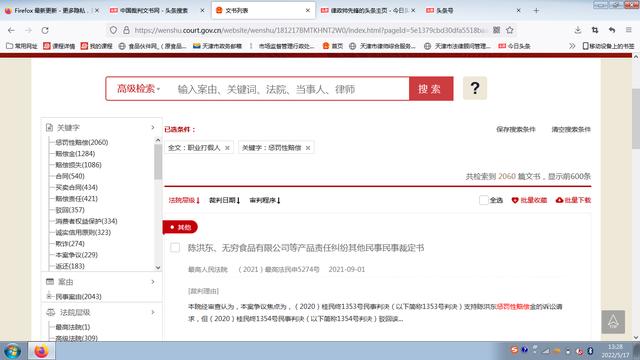Viewport: 640px width, 360px height.
Task: Open Firefox from the Windows taskbar
Action: 41,351
